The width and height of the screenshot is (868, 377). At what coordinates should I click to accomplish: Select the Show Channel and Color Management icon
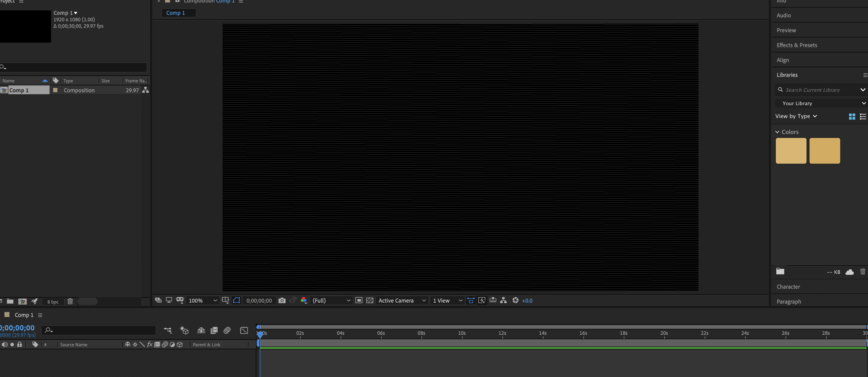coord(304,300)
